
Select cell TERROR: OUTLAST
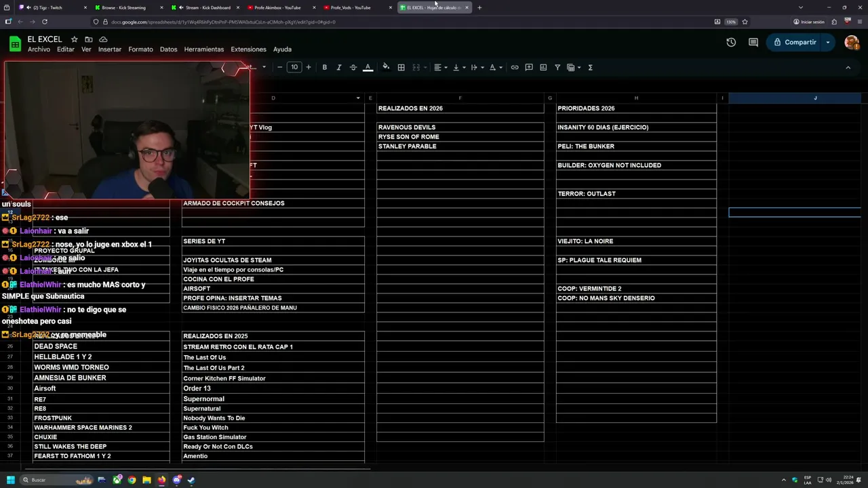[x=636, y=194]
